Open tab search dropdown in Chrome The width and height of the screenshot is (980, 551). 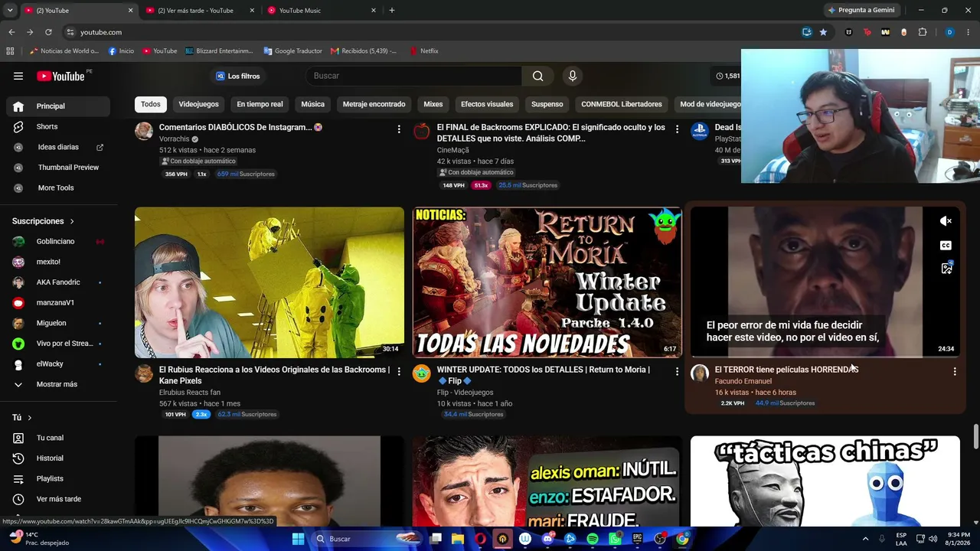tap(10, 10)
